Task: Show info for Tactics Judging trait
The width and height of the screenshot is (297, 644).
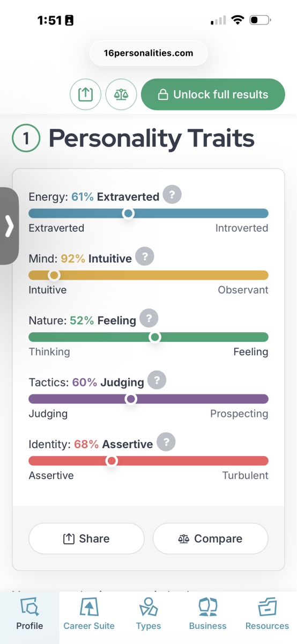Action: click(157, 380)
